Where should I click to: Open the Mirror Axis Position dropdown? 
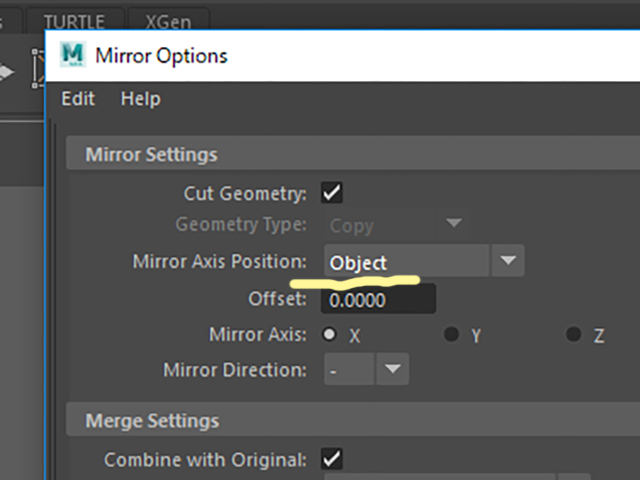point(424,261)
